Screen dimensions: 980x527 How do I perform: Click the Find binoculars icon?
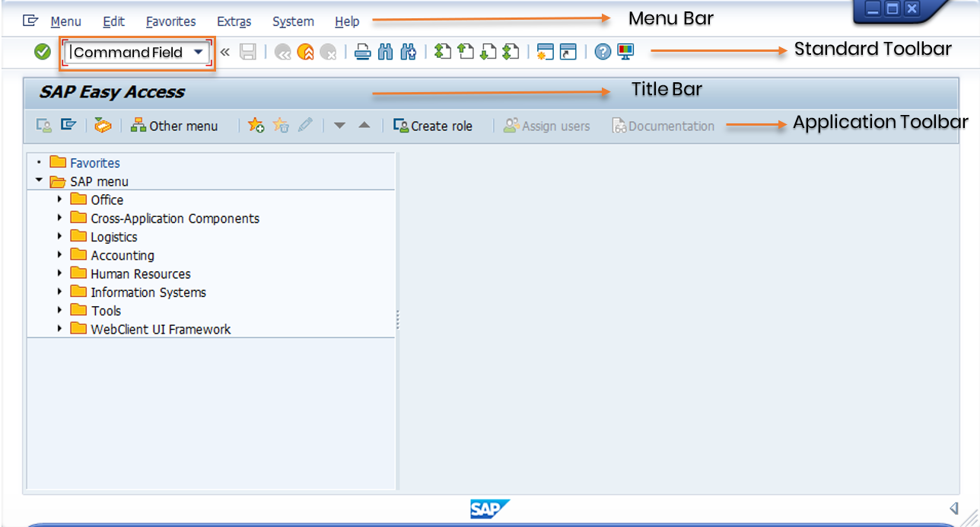(386, 52)
